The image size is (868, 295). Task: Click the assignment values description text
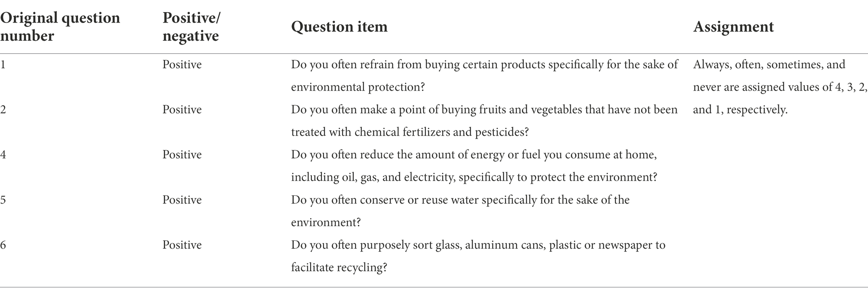click(x=780, y=87)
